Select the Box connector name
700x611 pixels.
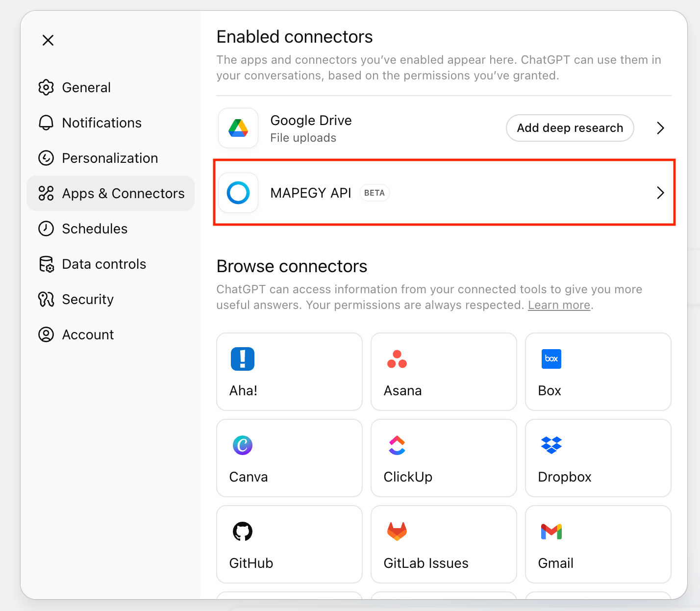tap(550, 390)
